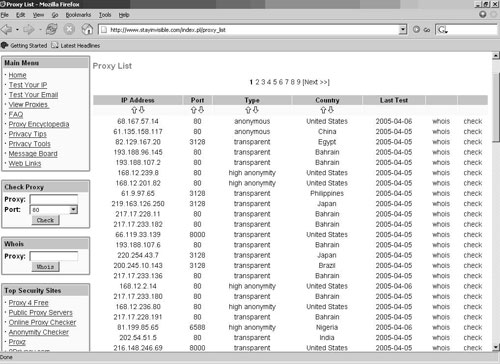Viewport: 500px width, 364px height.
Task: Sort Type column ascending arrow
Action: click(248, 110)
